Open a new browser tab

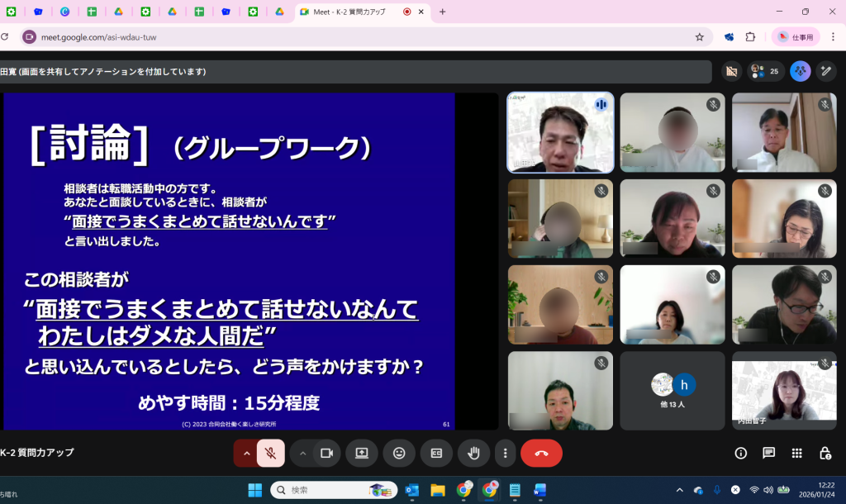[x=442, y=12]
